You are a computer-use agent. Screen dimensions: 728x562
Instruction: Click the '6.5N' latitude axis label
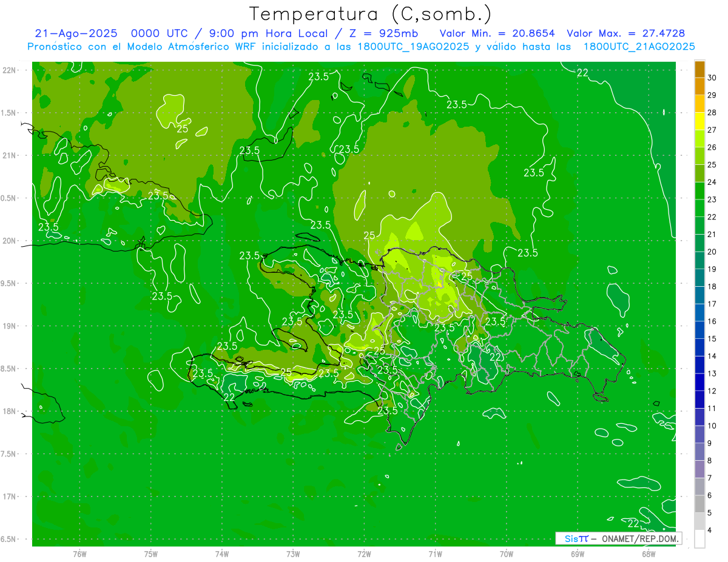(9, 540)
